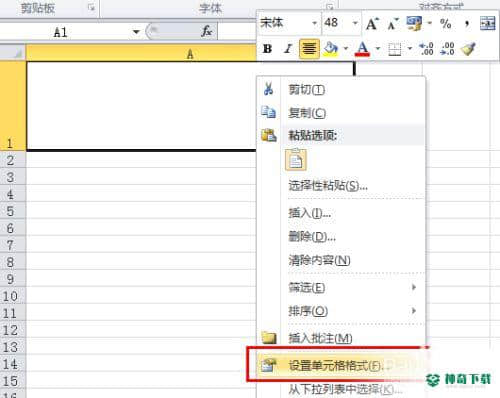
Task: Click the Decrease Font Size icon
Action: [x=393, y=24]
